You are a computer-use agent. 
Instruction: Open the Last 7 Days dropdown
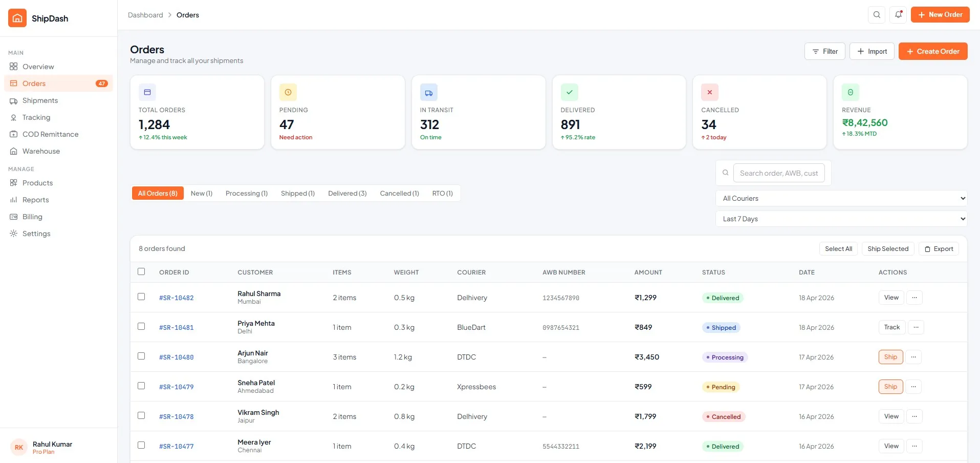click(841, 219)
